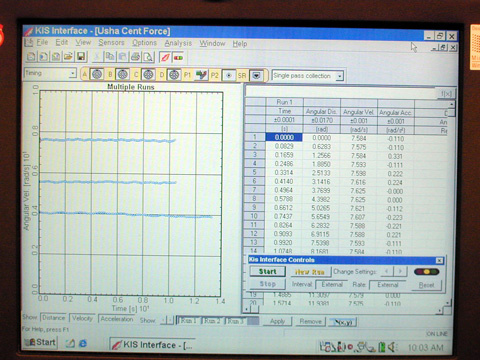
Task: Open the Sensors menu
Action: (x=111, y=43)
